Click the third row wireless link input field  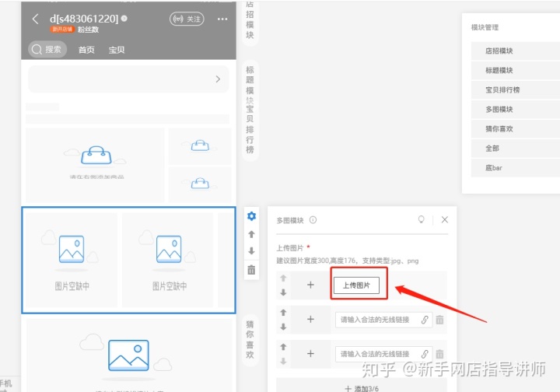[x=383, y=354]
